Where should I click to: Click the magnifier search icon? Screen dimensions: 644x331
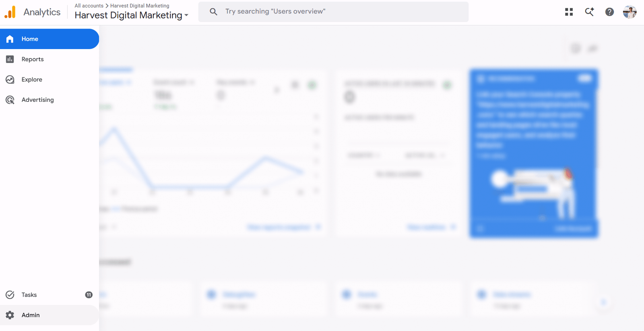tap(213, 12)
